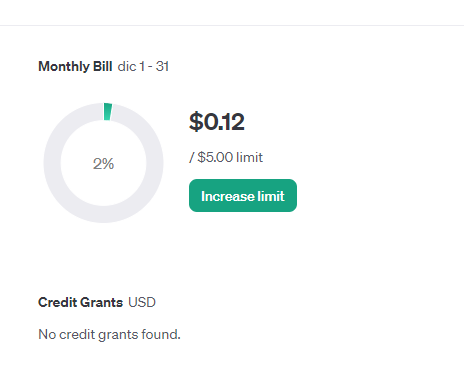
Task: Click the Increase limit button
Action: 243,196
